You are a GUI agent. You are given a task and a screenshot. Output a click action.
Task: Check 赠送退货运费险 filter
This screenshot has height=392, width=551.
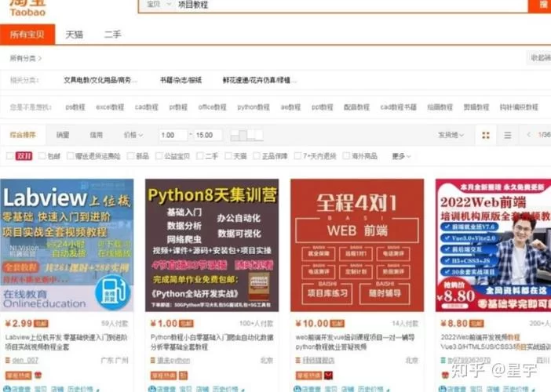[71, 156]
